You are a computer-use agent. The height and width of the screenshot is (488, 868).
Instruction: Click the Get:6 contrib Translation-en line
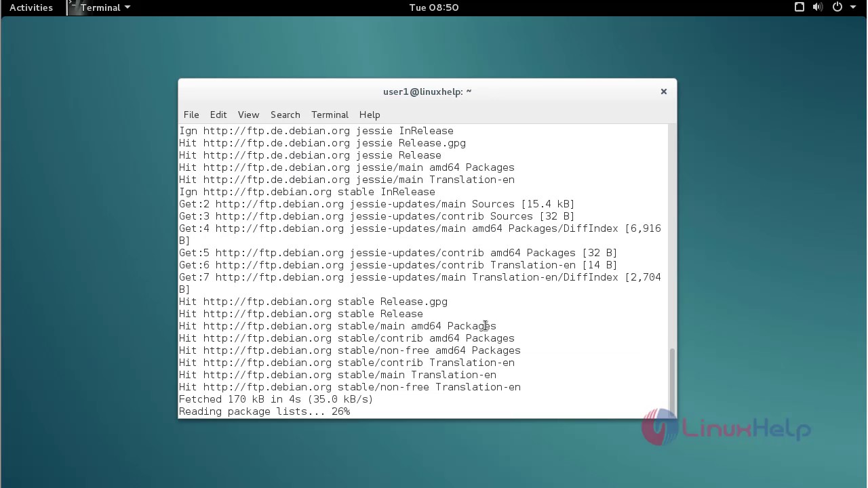click(x=398, y=265)
